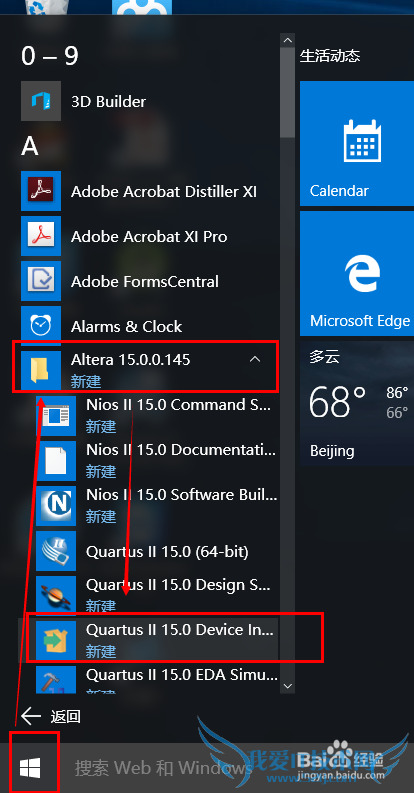Open the Microsoft Edge tile
Viewport: 414px width, 793px height.
coord(357,274)
